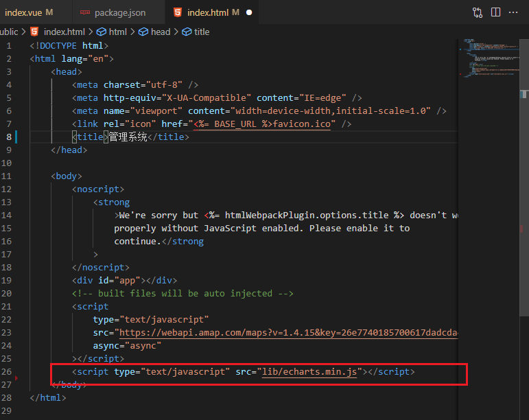Click line number 8 in the gutter
529x420 pixels.
(9, 137)
